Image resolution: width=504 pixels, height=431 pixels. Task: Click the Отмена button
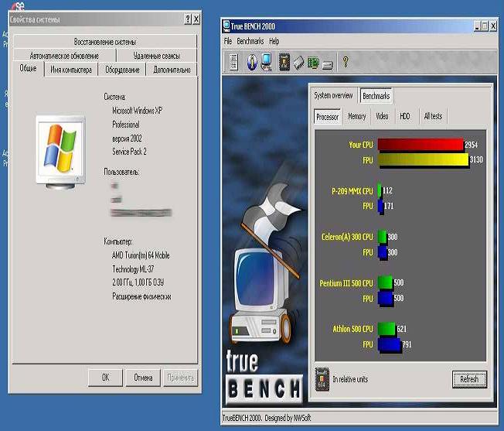[x=143, y=378]
